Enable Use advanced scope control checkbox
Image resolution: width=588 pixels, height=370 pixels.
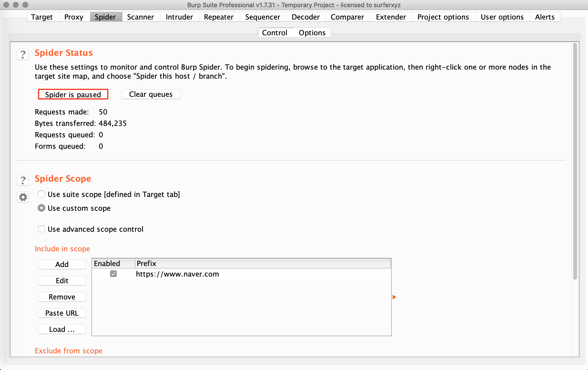41,229
